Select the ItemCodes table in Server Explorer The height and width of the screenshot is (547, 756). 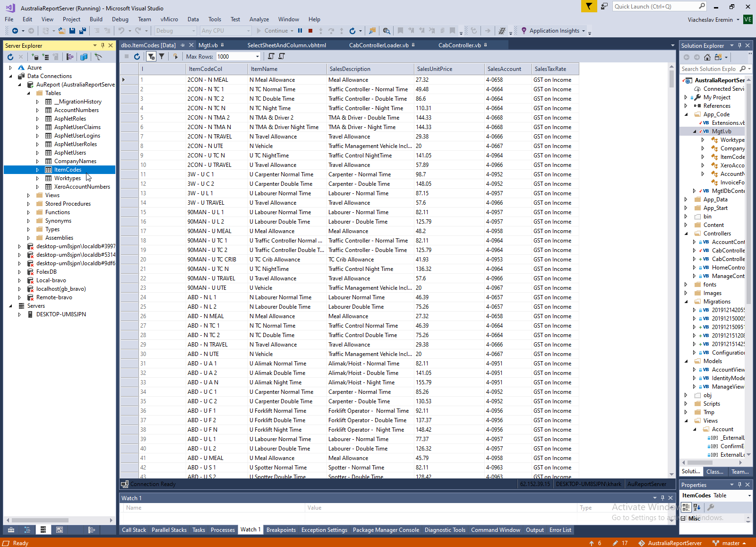[68, 170]
